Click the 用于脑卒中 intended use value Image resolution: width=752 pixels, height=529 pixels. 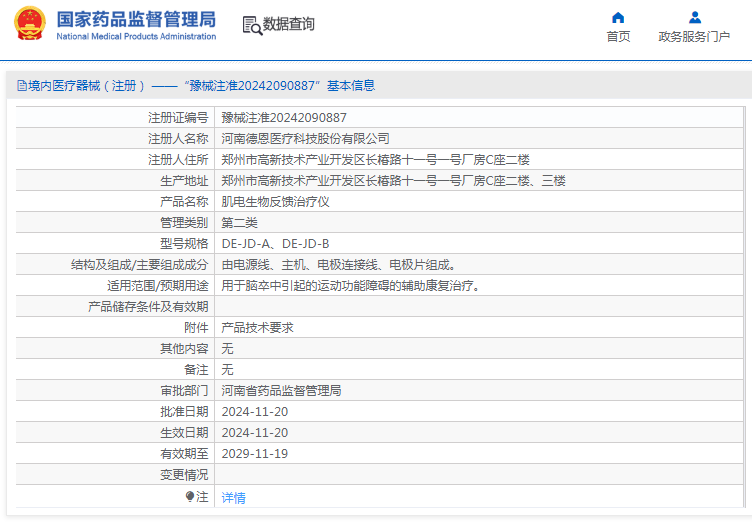[x=351, y=286]
